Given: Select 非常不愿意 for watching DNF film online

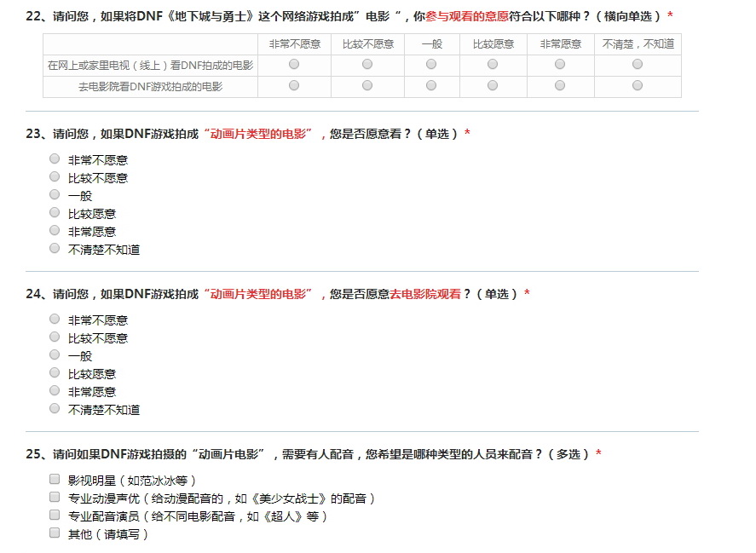Looking at the screenshot, I should [x=294, y=64].
